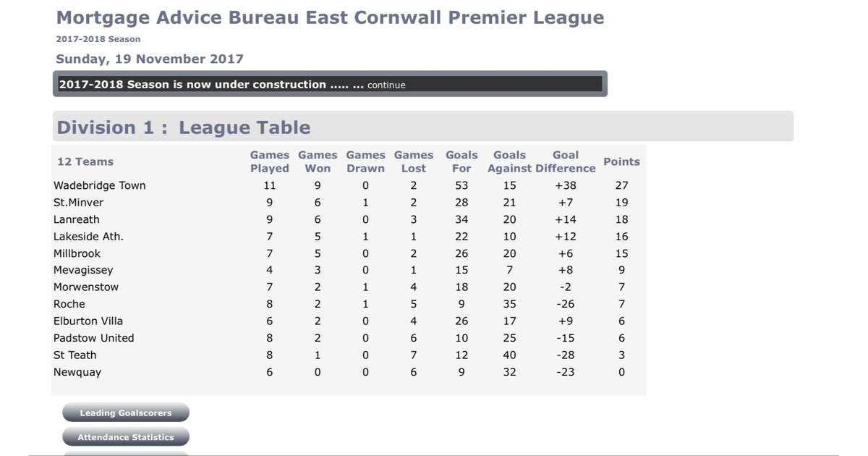Click the Roche team name
868x456 pixels.
pyautogui.click(x=69, y=304)
